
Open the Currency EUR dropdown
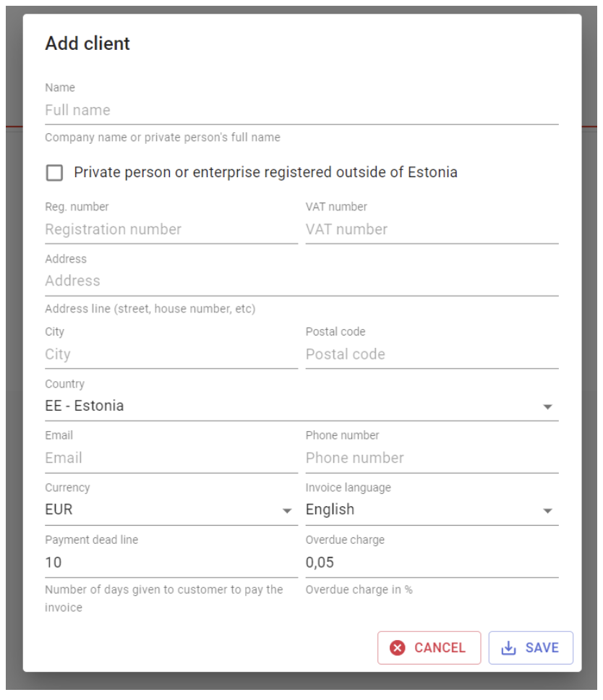171,510
